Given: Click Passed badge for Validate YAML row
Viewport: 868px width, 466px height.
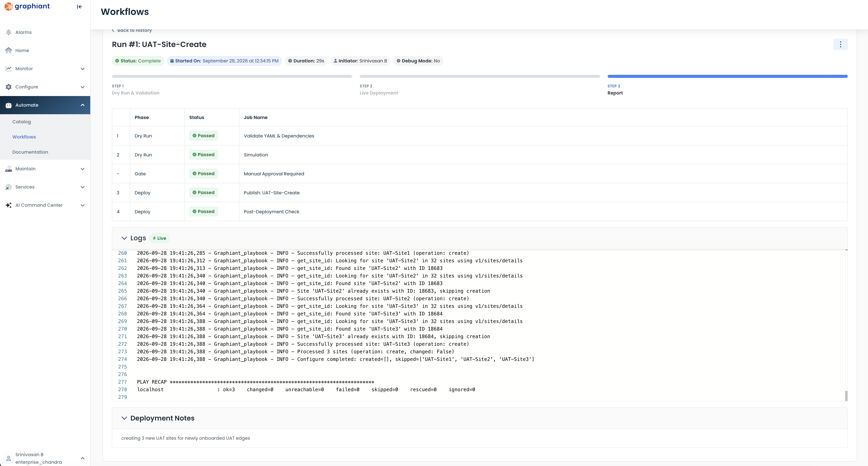Looking at the screenshot, I should tap(203, 136).
